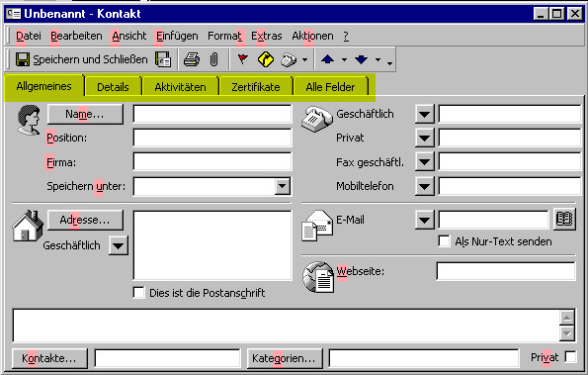The height and width of the screenshot is (375, 588).
Task: Click the blue up arrow previous item icon
Action: 328,59
